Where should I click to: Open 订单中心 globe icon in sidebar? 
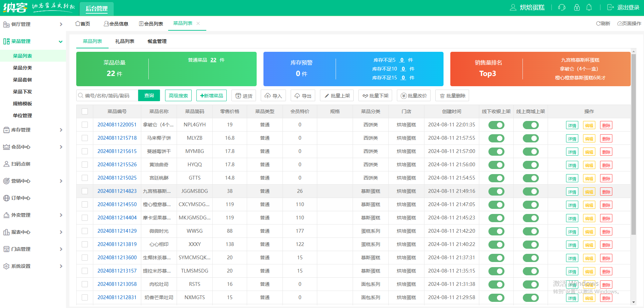point(6,198)
